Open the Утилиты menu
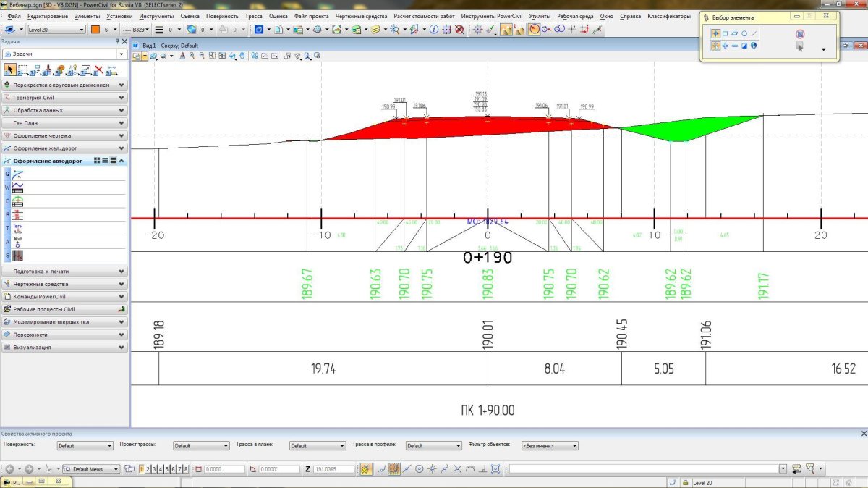Screen dimensions: 868x488 point(539,16)
